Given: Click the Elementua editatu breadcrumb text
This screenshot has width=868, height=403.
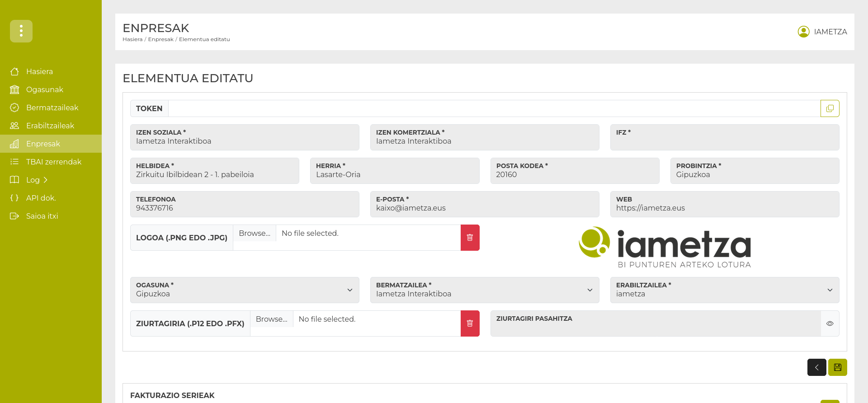Looking at the screenshot, I should [x=204, y=39].
